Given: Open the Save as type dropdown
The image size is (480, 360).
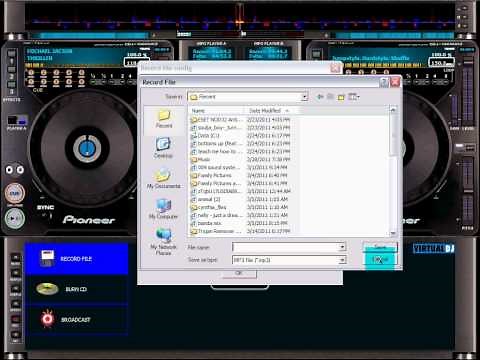Looking at the screenshot, I should (342, 260).
